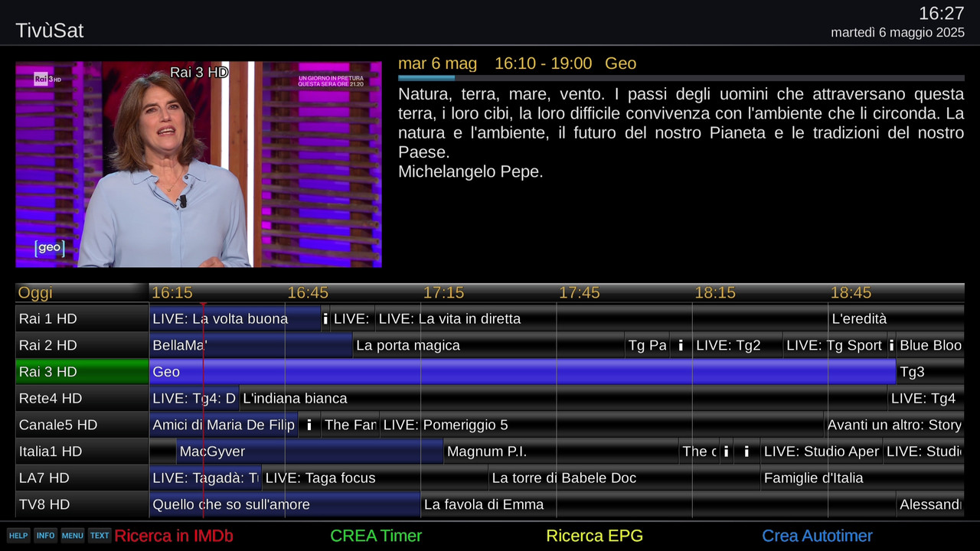Select TV8 HD channel row
The image size is (980, 551).
coord(82,504)
